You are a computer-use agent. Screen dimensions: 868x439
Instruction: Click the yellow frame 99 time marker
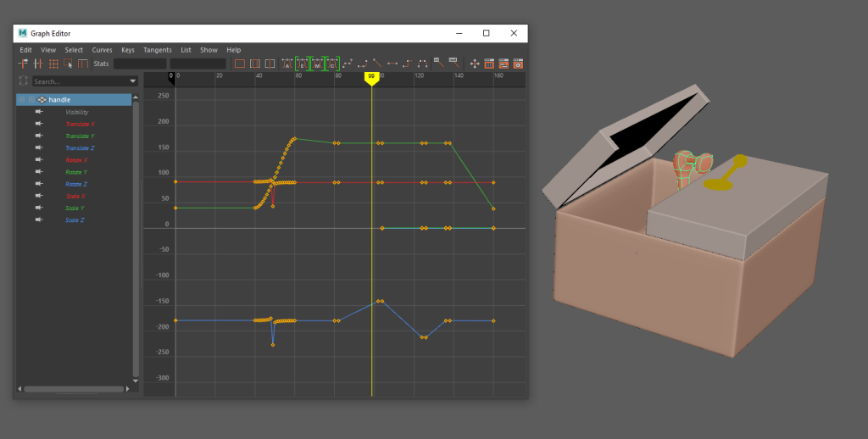coord(371,78)
